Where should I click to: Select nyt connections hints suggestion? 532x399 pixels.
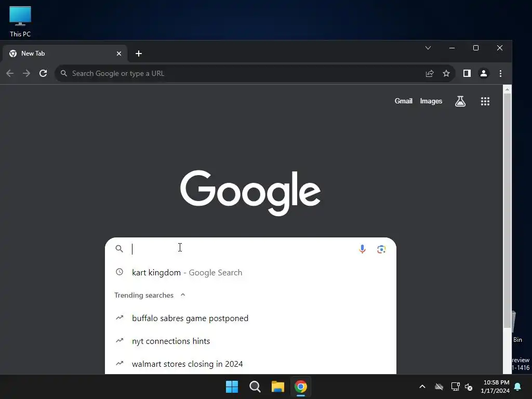click(x=250, y=341)
